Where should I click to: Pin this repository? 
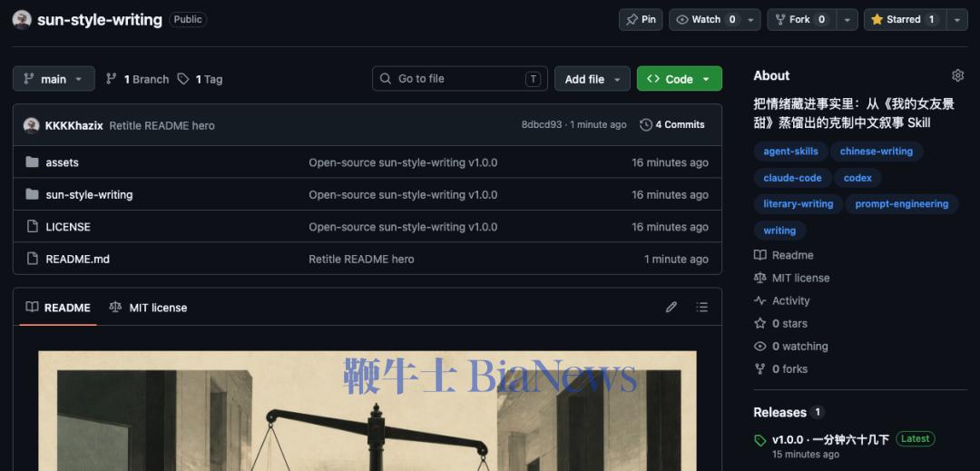pyautogui.click(x=641, y=19)
